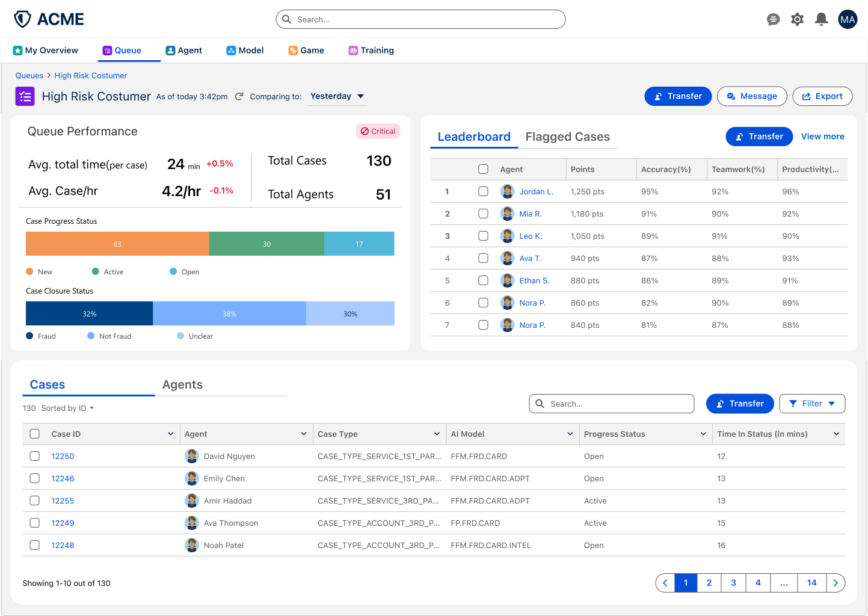The image size is (868, 616).
Task: Open case 12246 link
Action: coord(63,478)
